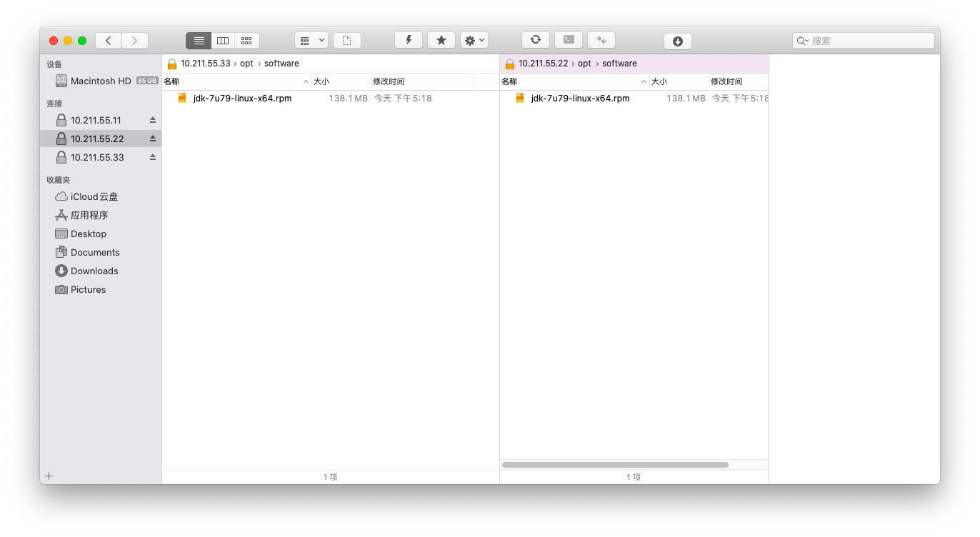Select jdk-7u79-linux-x64.rpm in right pane

[580, 99]
